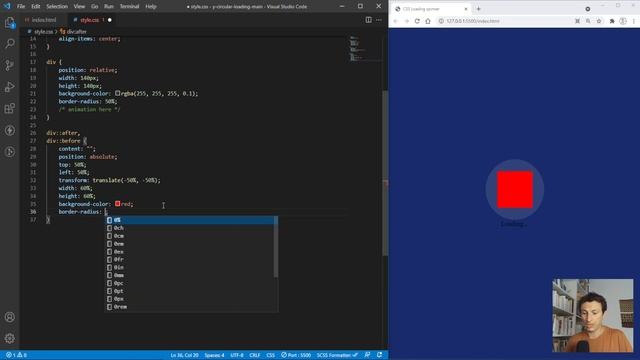The height and width of the screenshot is (360, 640).
Task: Click the suggestion list scrollbar
Action: click(x=276, y=247)
